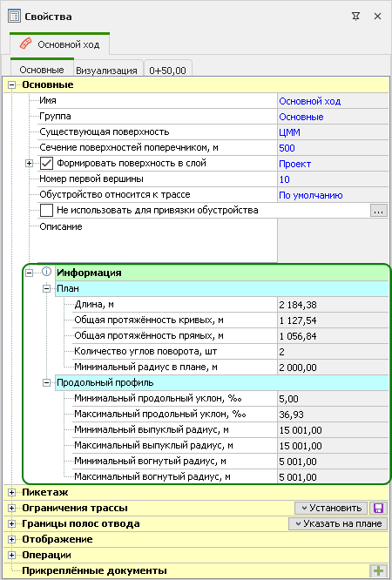Open the Указать на плане dropdown
The width and height of the screenshot is (392, 580).
(x=338, y=523)
